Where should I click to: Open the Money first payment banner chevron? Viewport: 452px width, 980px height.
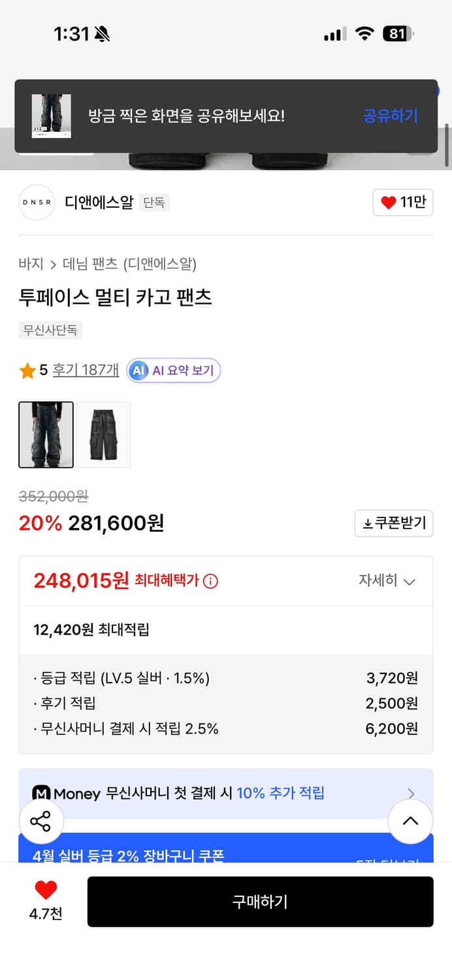click(411, 793)
